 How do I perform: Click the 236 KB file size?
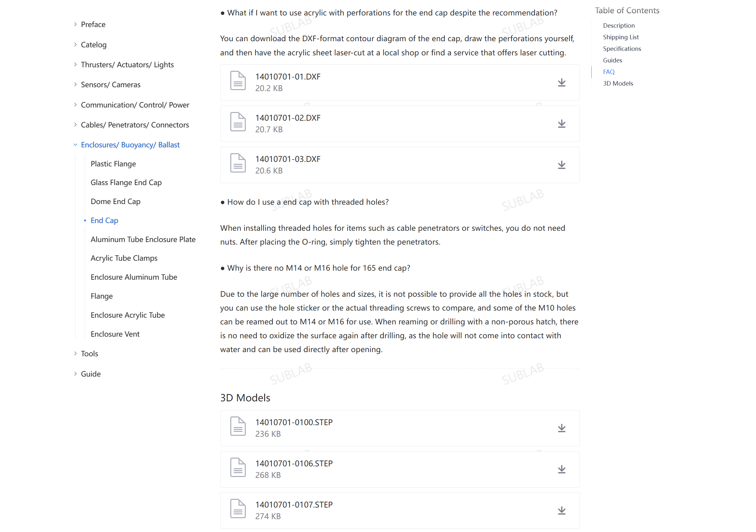(268, 434)
